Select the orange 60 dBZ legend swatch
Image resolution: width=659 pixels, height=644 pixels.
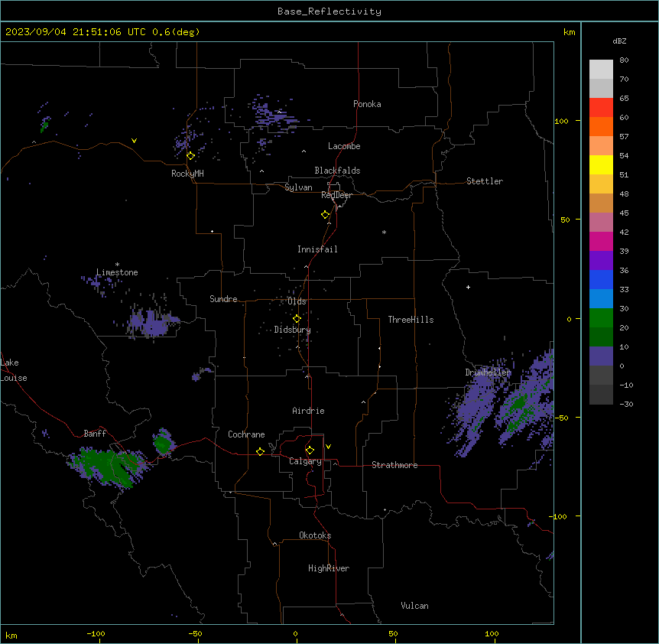click(601, 126)
